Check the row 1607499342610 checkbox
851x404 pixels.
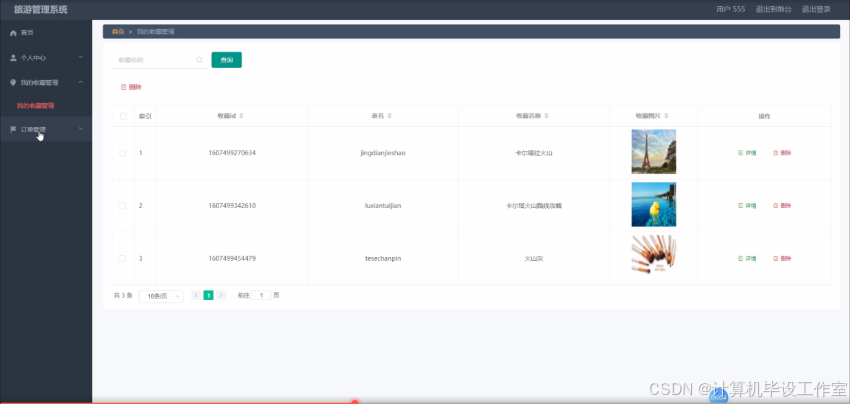click(123, 206)
